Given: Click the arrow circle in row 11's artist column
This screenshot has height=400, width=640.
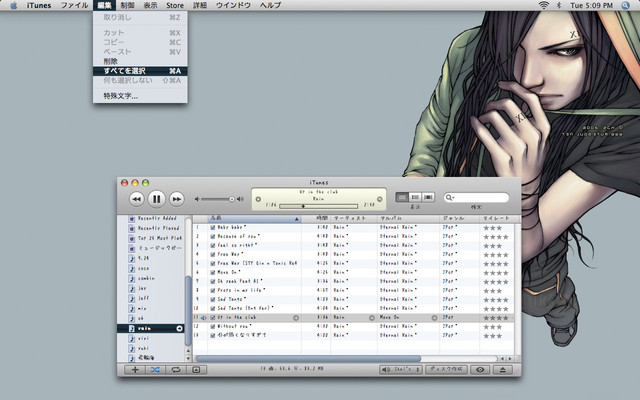Looking at the screenshot, I should [x=372, y=318].
